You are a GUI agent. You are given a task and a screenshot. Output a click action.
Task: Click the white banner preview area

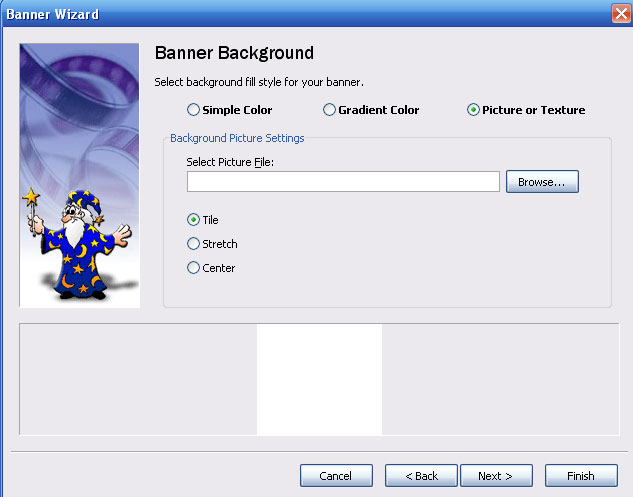pos(319,380)
